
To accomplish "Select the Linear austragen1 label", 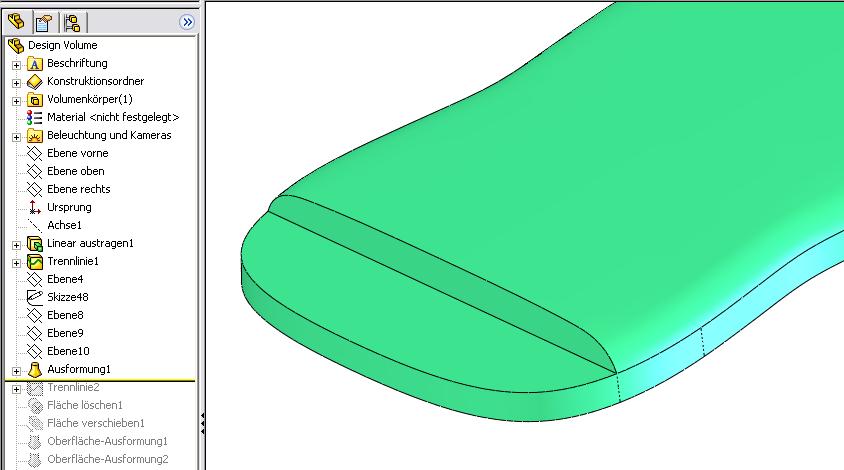I will pos(90,243).
